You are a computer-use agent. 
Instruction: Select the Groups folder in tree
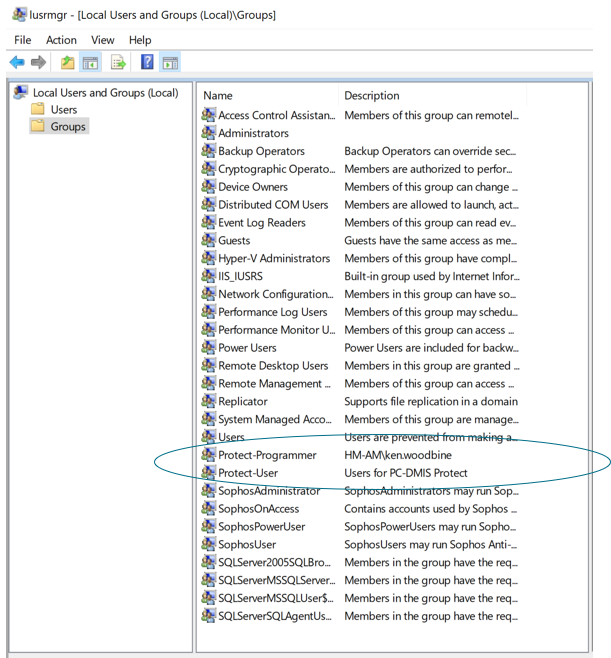68,126
